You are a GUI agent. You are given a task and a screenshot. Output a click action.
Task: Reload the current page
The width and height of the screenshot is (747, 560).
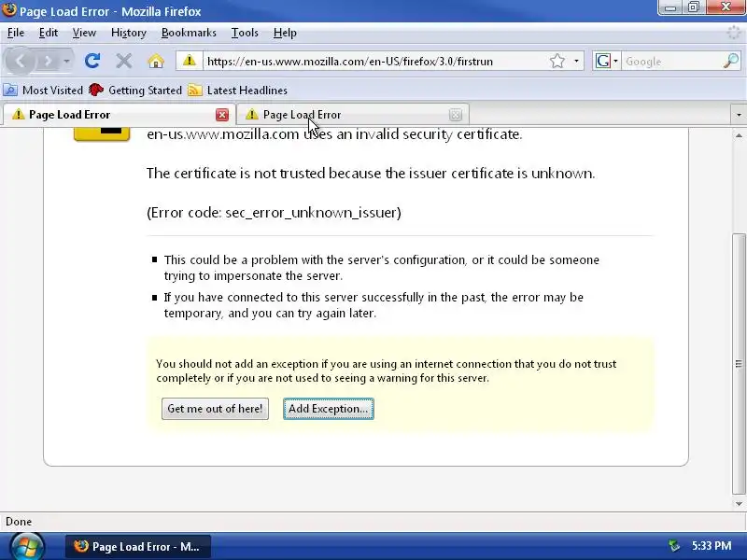point(92,61)
